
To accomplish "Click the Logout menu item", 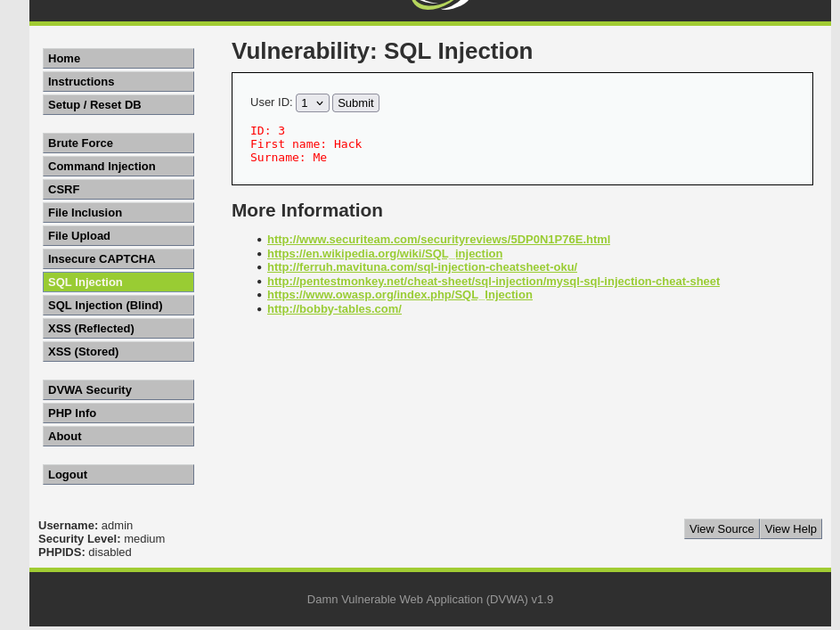I will 118,475.
